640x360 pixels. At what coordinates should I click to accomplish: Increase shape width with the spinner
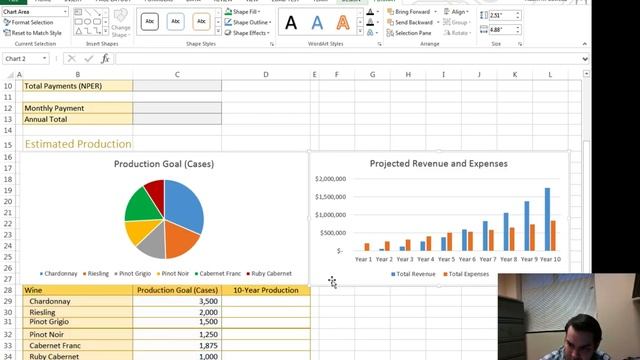point(518,28)
